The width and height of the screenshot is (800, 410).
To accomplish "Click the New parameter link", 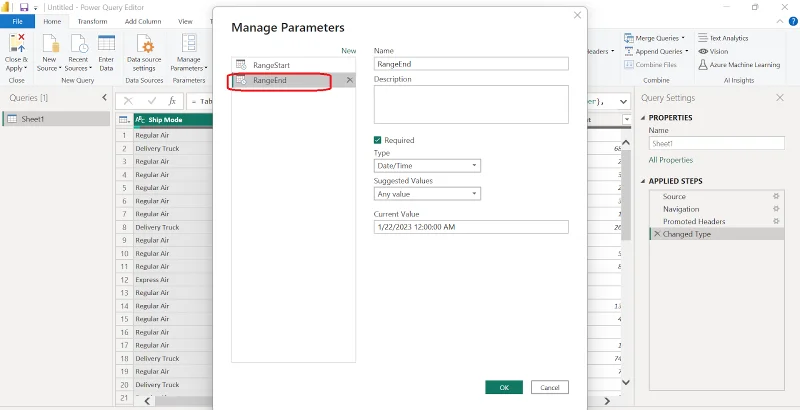I will click(x=348, y=51).
